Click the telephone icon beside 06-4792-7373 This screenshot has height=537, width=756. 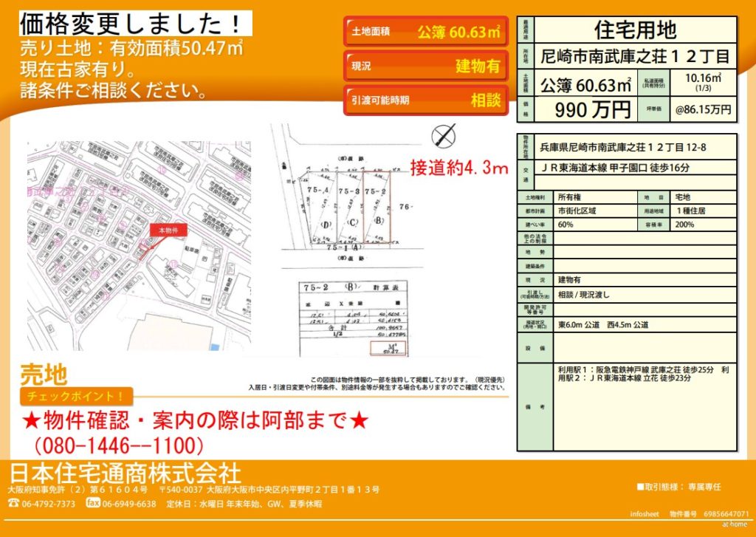tap(13, 504)
